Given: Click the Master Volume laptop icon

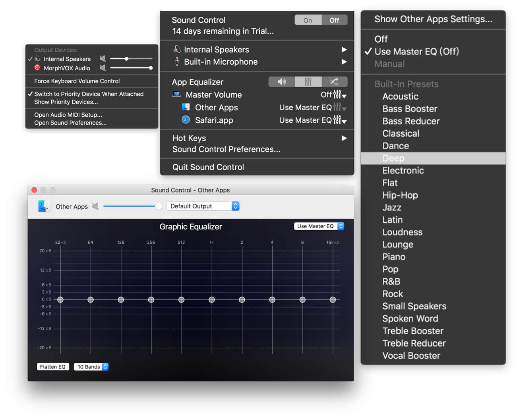Looking at the screenshot, I should click(176, 94).
